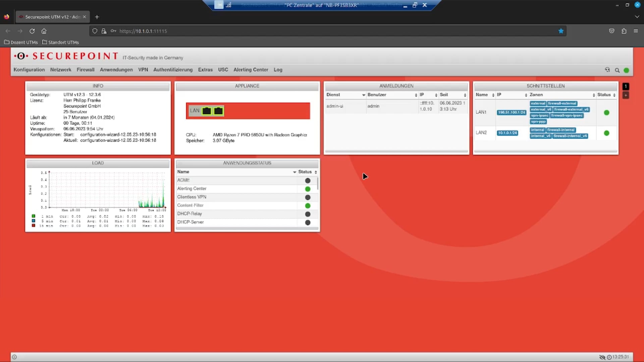Click Alerting Center status dot
This screenshot has height=362, width=644.
click(308, 189)
